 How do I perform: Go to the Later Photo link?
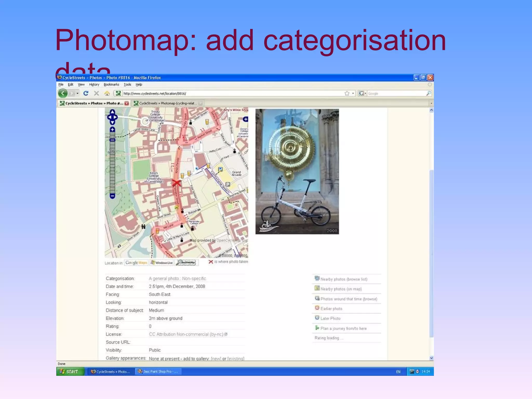330,318
